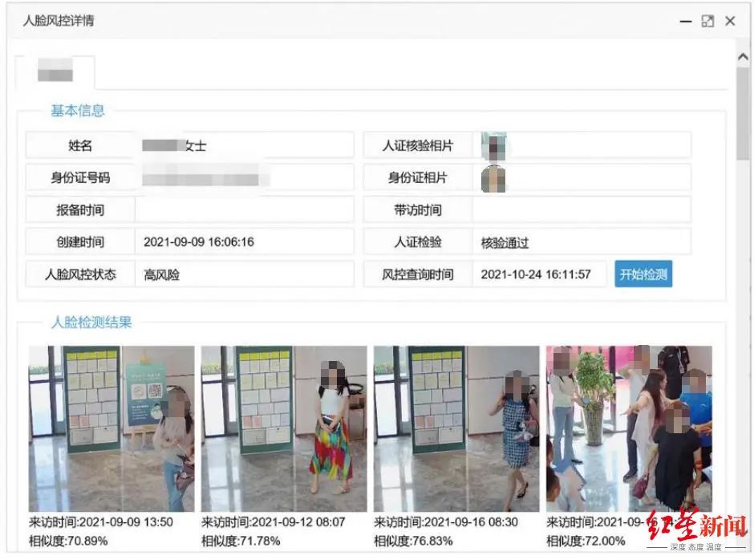This screenshot has height=560, width=754.
Task: Click the 相似度:76.83% label
Action: point(413,541)
